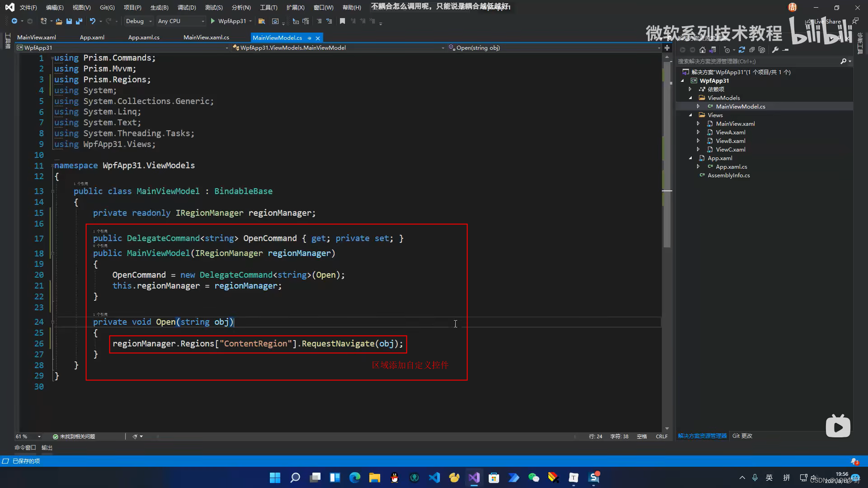
Task: Undo the last action in the toolbar
Action: (x=93, y=21)
